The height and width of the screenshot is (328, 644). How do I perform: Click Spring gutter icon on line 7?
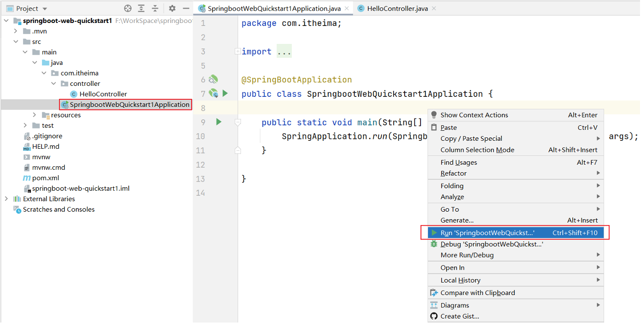coord(214,93)
